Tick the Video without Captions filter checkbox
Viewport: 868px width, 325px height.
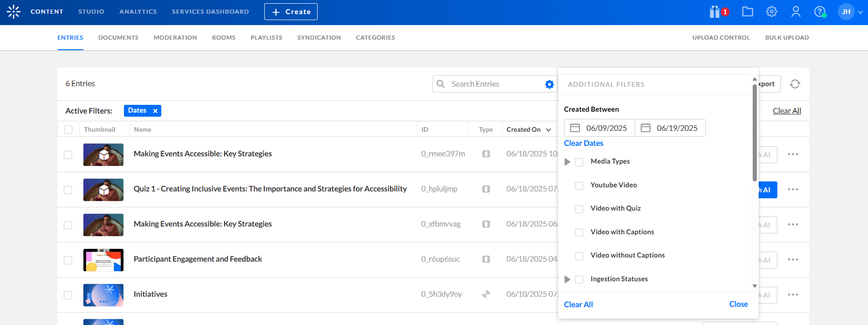pos(579,256)
